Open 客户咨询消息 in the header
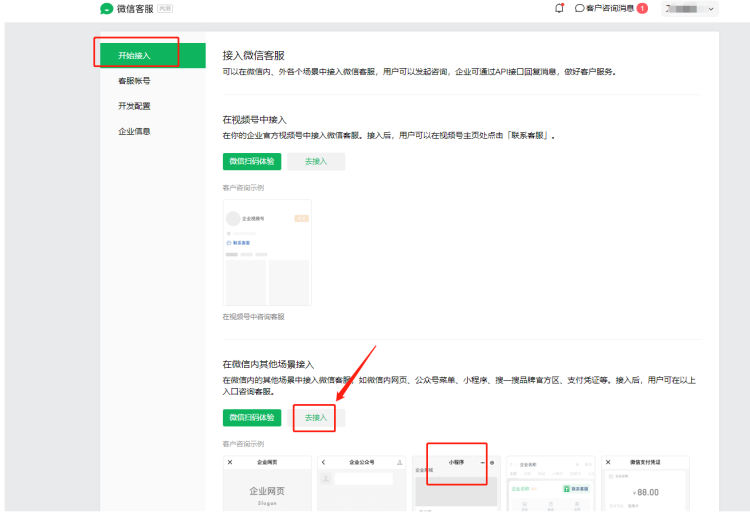Screen dimensions: 750x517 click(610, 8)
